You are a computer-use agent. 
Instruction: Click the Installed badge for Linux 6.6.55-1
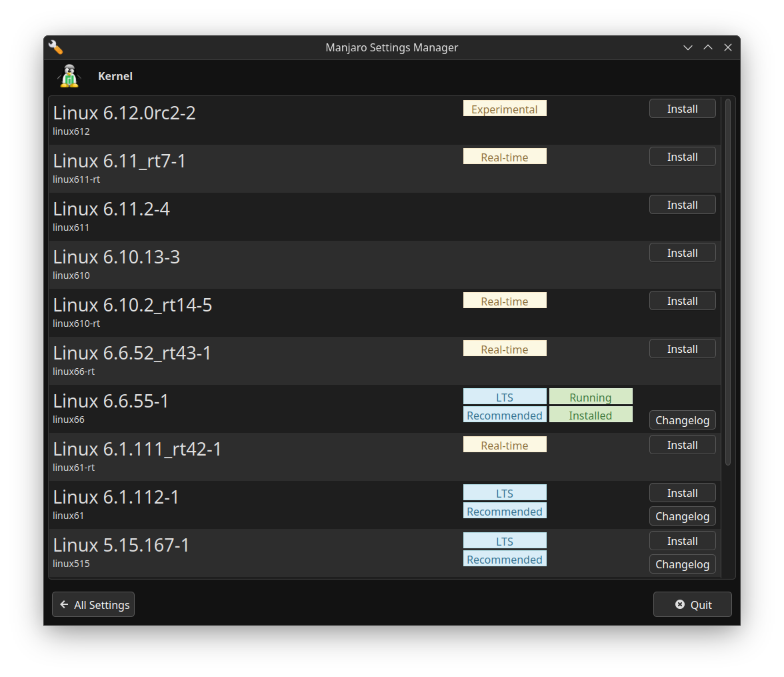[x=591, y=415]
